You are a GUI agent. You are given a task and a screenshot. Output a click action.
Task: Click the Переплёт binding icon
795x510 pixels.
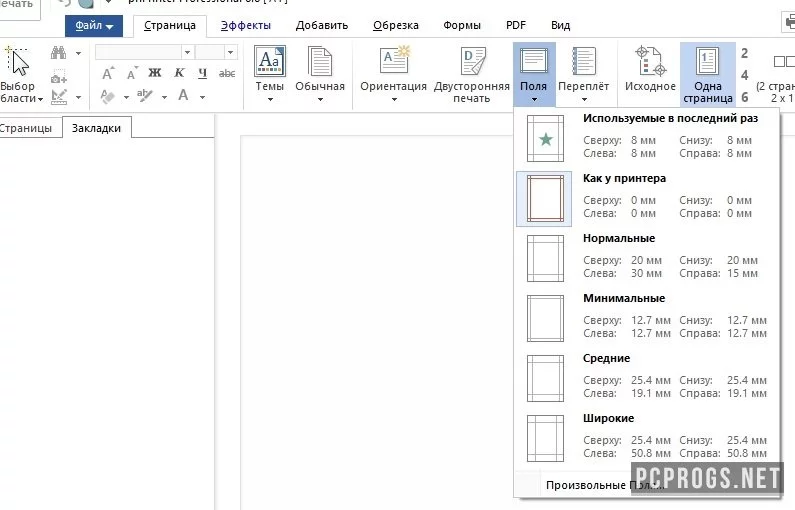(x=584, y=61)
